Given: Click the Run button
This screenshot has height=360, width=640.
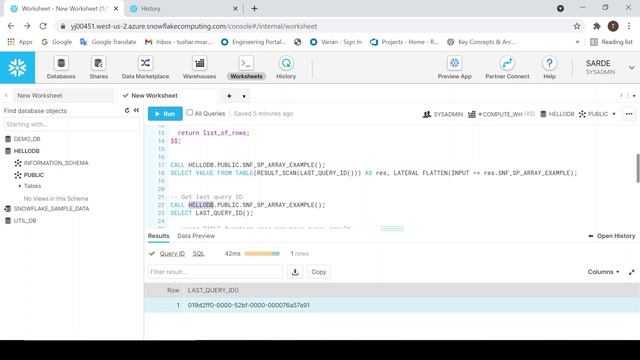Looking at the screenshot, I should tap(165, 114).
